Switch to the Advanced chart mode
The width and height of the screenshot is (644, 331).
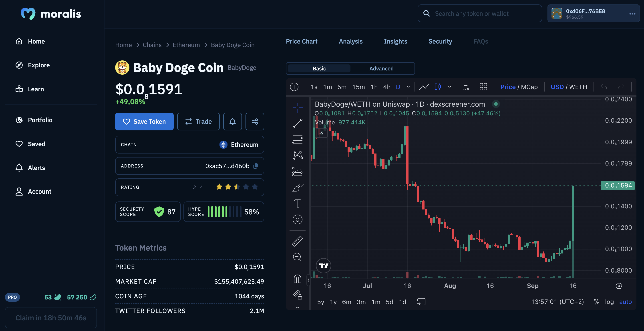pos(381,68)
